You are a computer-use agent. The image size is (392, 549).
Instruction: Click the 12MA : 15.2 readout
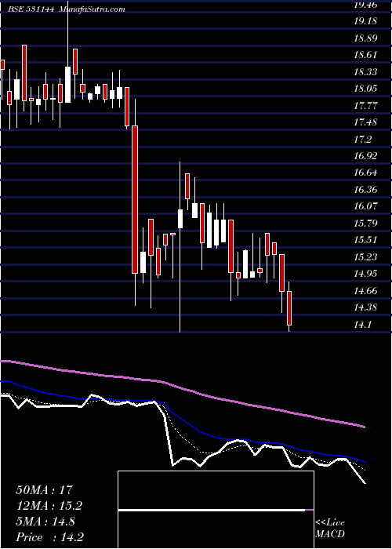49,506
